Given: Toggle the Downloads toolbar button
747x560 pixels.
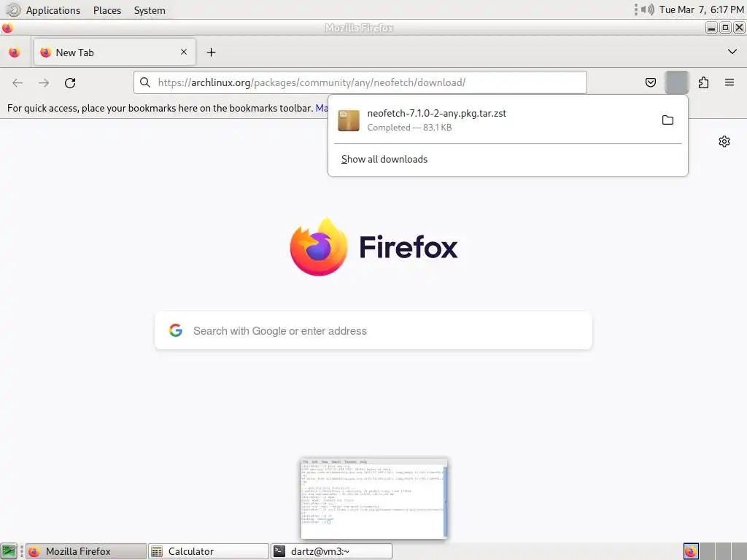Looking at the screenshot, I should point(676,82).
